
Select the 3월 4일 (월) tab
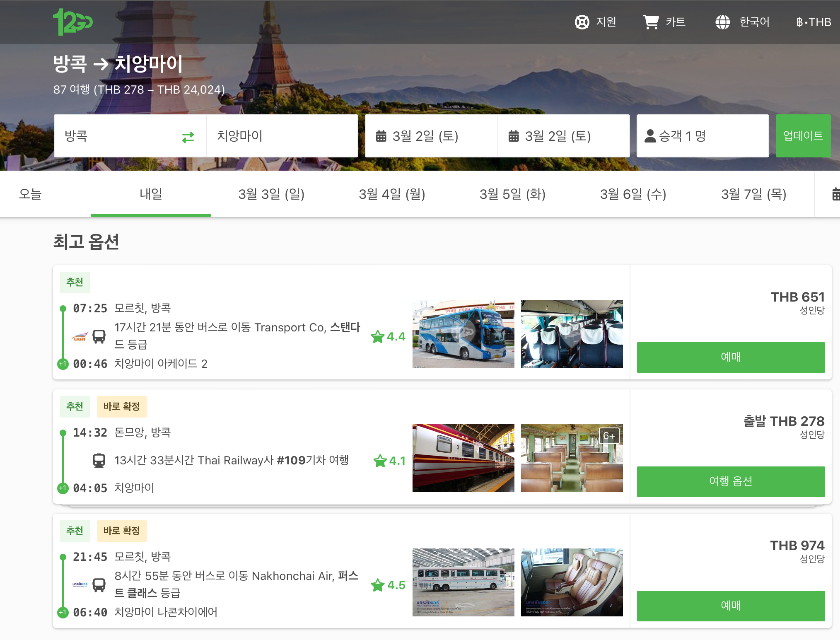[x=392, y=194]
